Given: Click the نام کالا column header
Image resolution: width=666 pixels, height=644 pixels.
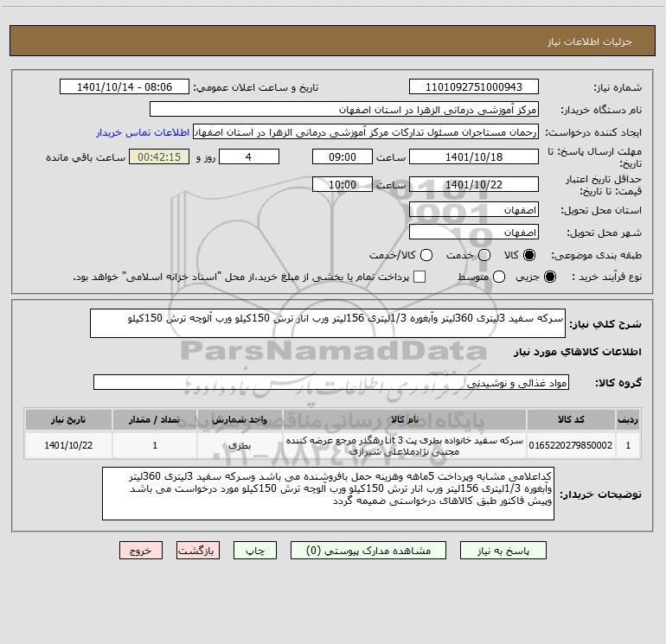Looking at the screenshot, I should coord(405,419).
